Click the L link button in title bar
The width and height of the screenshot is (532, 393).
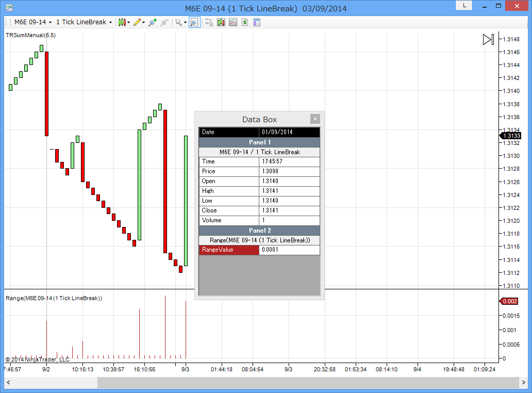[x=464, y=6]
